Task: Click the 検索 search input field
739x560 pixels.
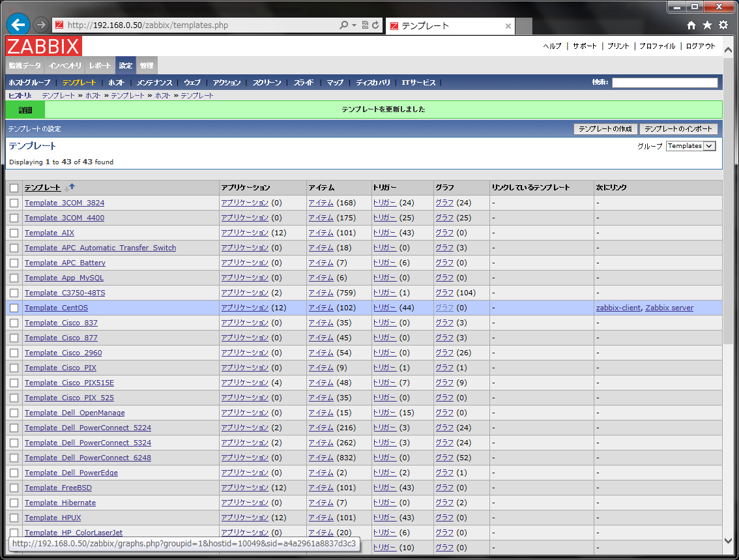Action: (x=664, y=83)
